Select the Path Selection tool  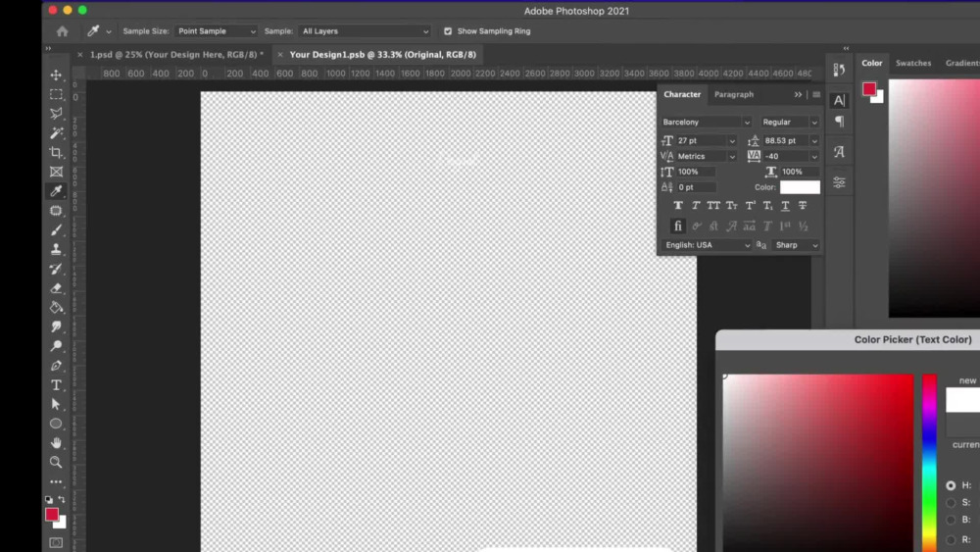point(56,405)
